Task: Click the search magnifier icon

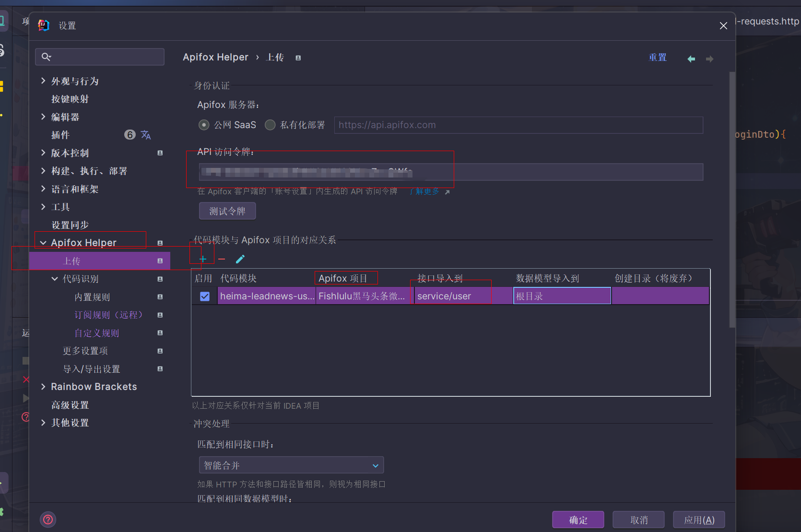Action: pos(46,57)
